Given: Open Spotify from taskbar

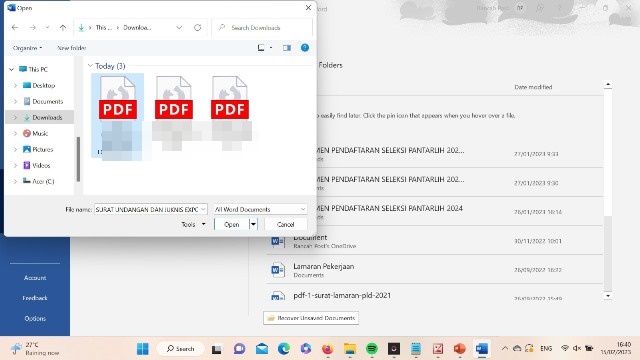Looking at the screenshot, I should (x=371, y=349).
